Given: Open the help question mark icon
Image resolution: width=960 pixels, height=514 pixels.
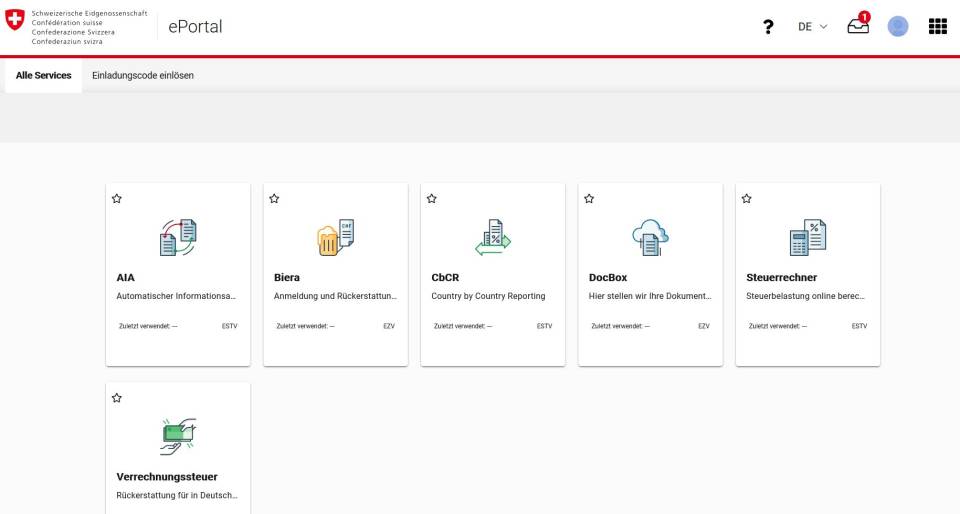Looking at the screenshot, I should (x=768, y=26).
